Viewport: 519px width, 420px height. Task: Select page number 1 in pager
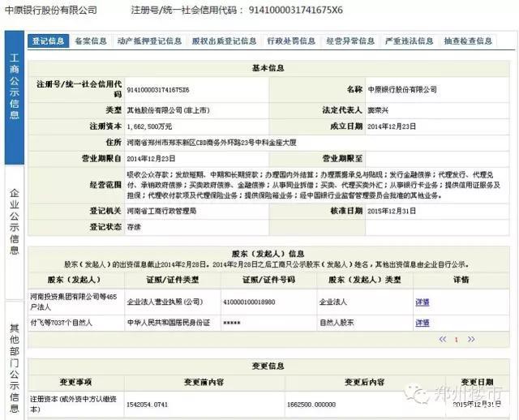coord(457,340)
